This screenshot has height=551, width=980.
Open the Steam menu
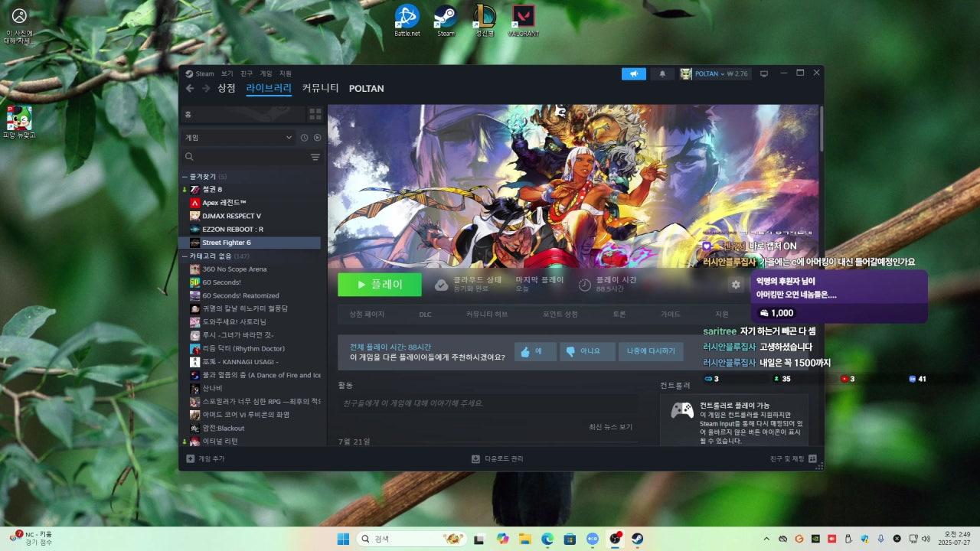point(200,73)
